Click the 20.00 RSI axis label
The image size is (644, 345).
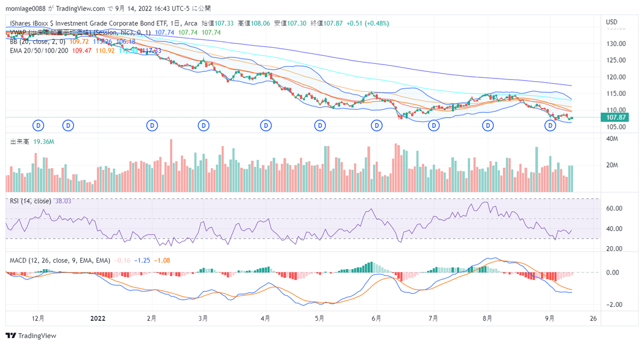pos(614,249)
